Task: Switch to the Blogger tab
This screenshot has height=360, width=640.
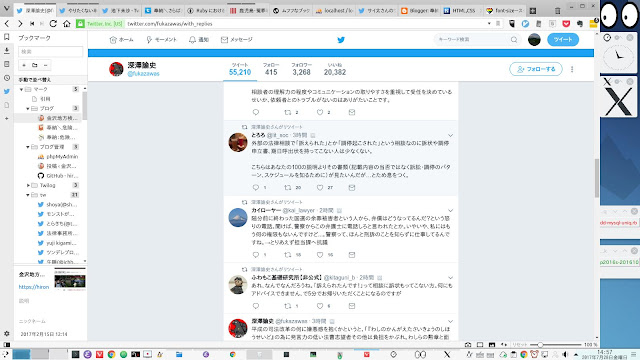Action: (419, 11)
